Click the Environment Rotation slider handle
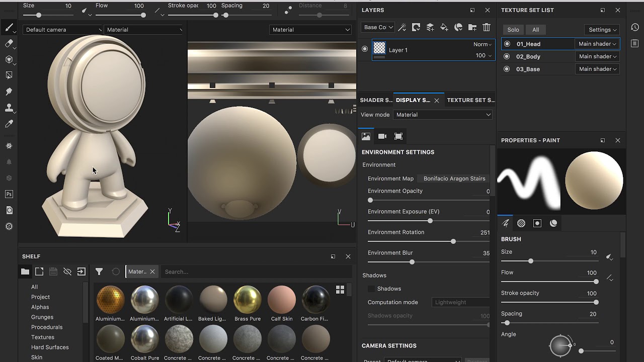This screenshot has width=644, height=362. (x=453, y=241)
